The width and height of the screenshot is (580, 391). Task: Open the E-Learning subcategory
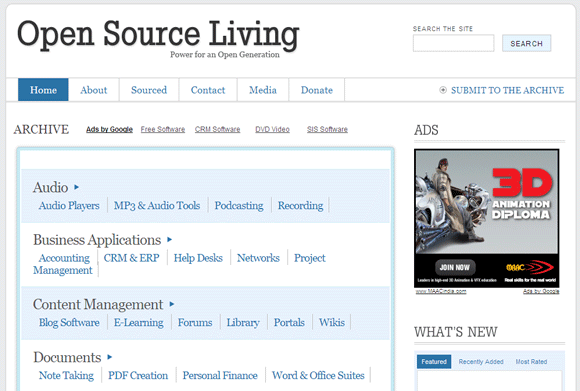click(x=139, y=322)
